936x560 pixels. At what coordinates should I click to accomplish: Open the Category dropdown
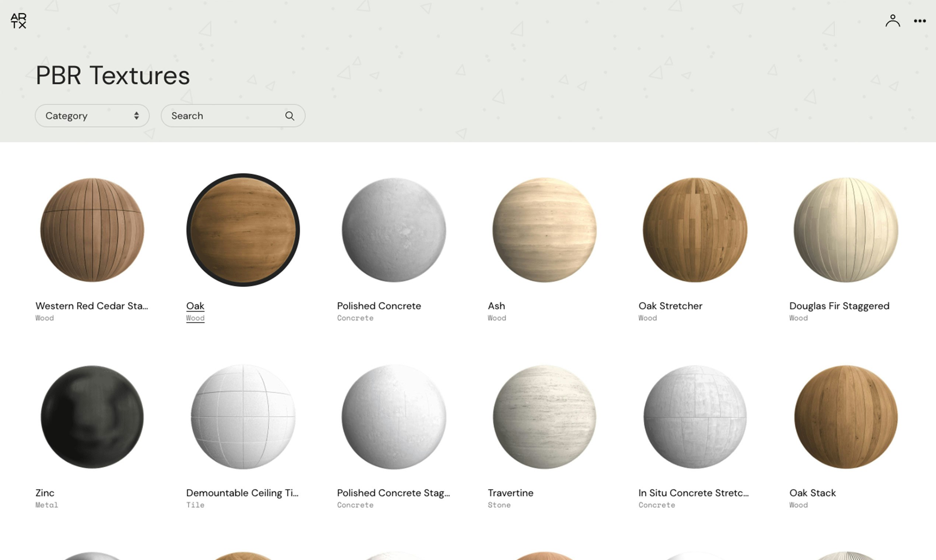click(x=92, y=116)
